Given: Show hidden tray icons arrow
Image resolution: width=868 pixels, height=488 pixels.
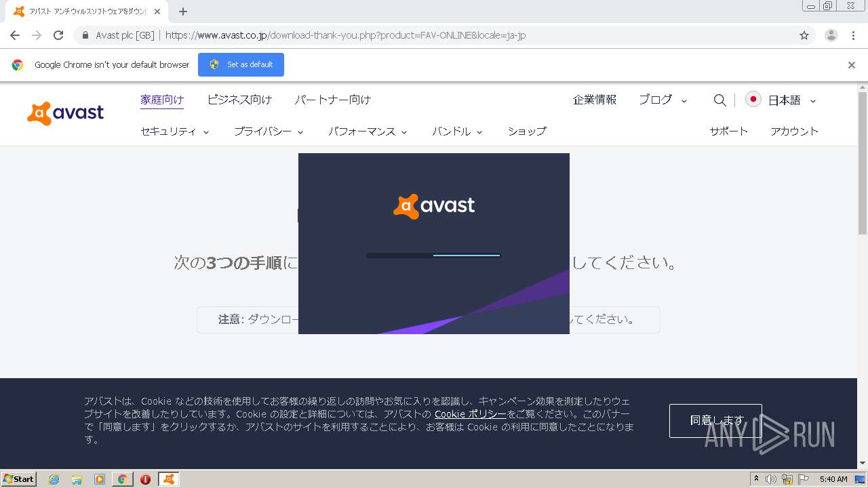Looking at the screenshot, I should 757,479.
